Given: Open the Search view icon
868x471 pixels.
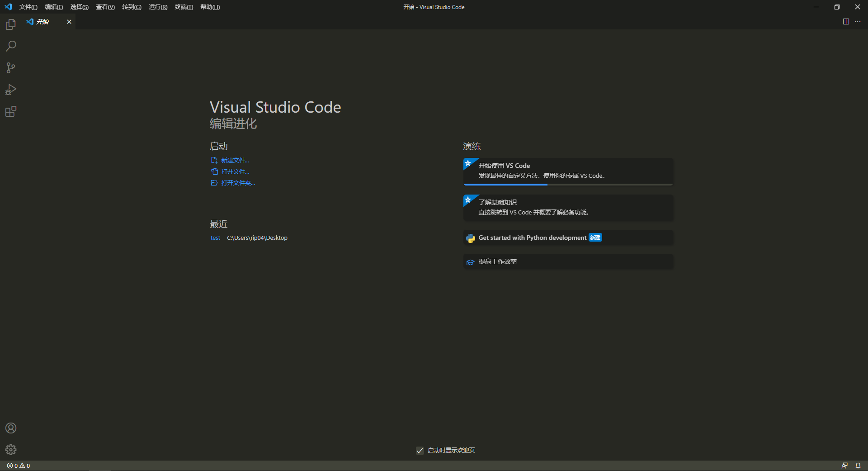Looking at the screenshot, I should 11,46.
